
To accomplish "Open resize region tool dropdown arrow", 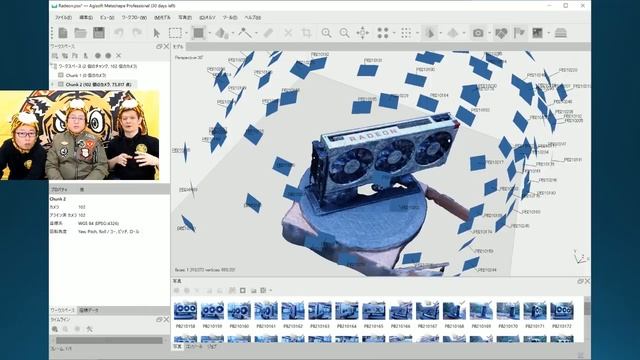I will pos(210,33).
